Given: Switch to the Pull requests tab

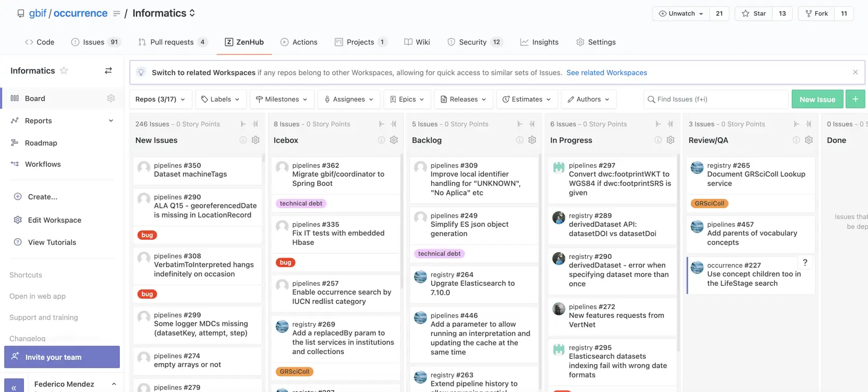Looking at the screenshot, I should coord(173,42).
